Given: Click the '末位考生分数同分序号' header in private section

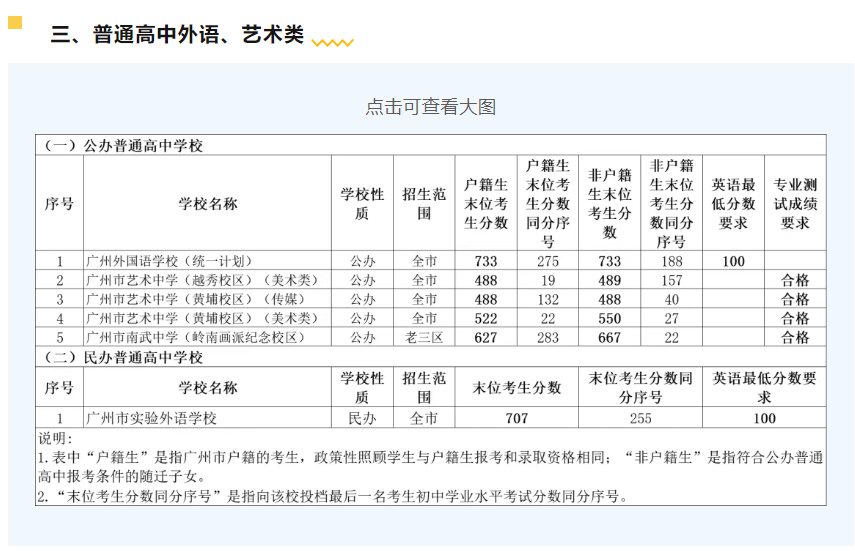Looking at the screenshot, I should (640, 388).
